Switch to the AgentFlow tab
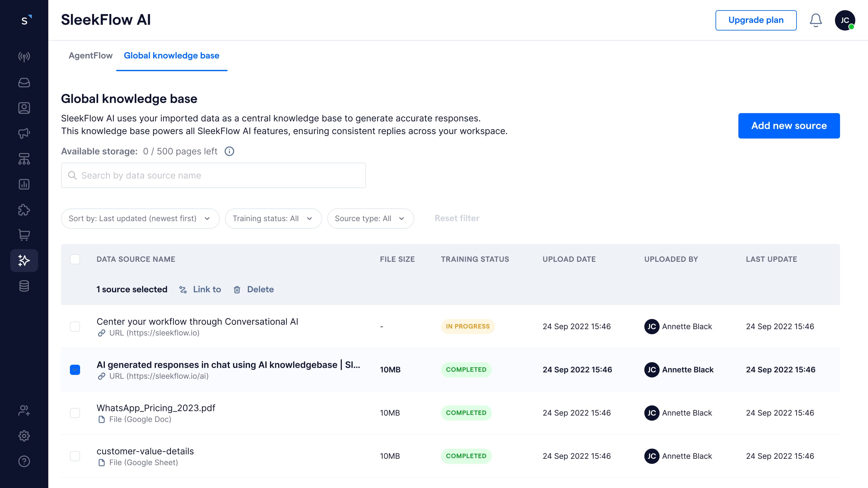 coord(90,56)
